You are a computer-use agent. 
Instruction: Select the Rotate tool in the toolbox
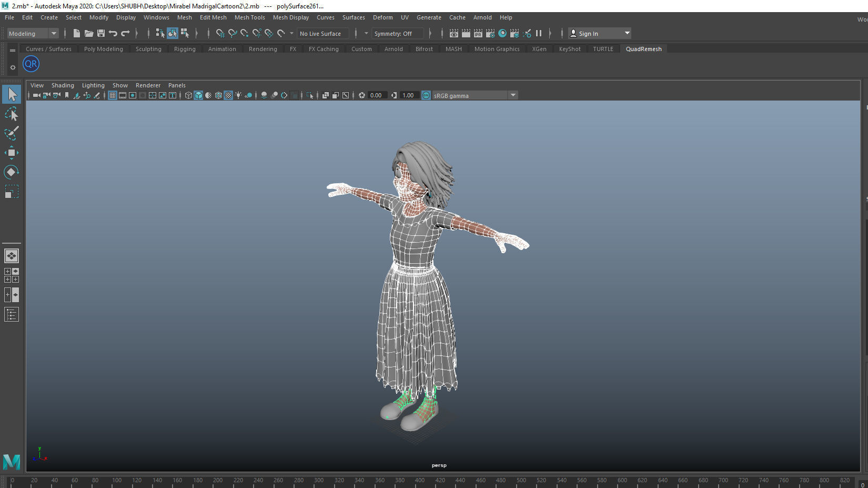coord(12,172)
